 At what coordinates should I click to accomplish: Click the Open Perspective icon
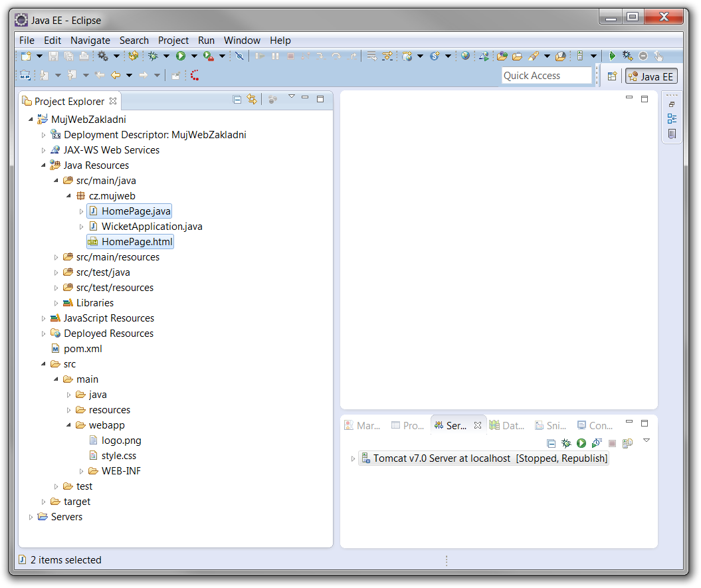coord(612,76)
